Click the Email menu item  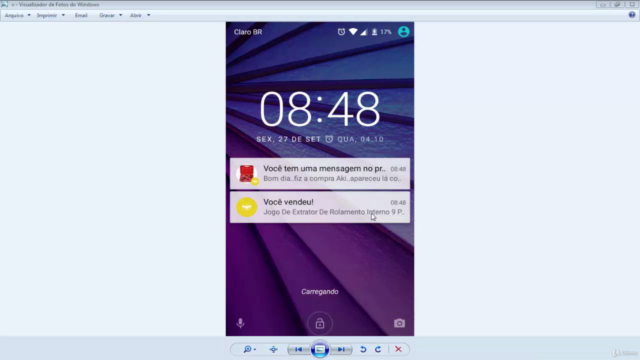(81, 15)
